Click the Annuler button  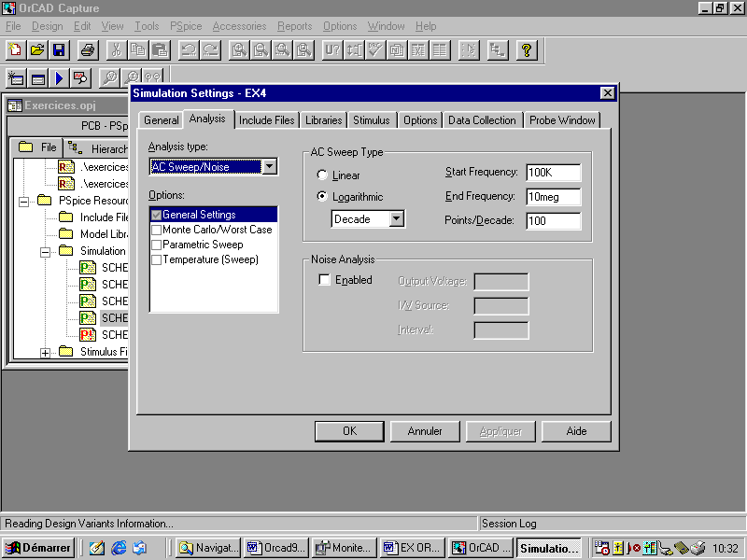(x=425, y=431)
